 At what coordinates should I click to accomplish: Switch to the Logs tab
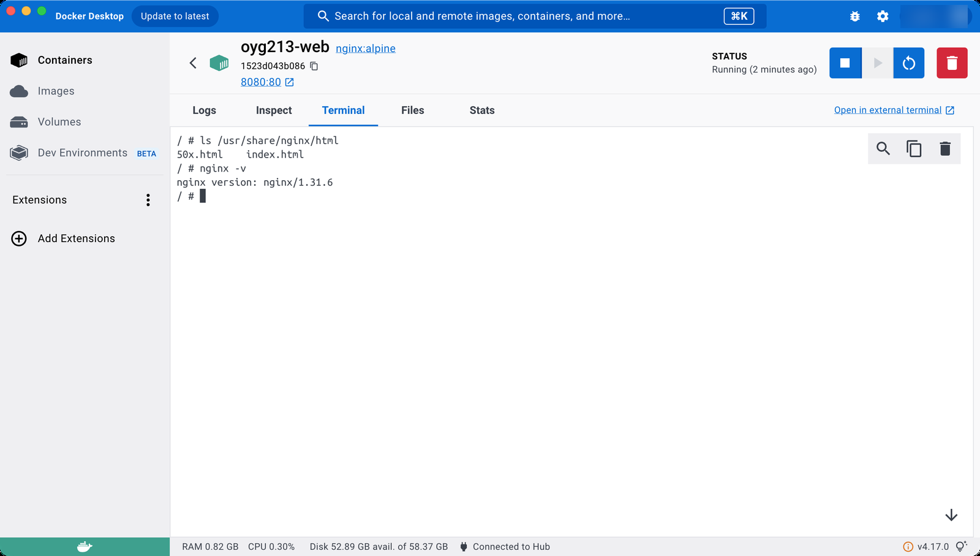[x=204, y=110]
